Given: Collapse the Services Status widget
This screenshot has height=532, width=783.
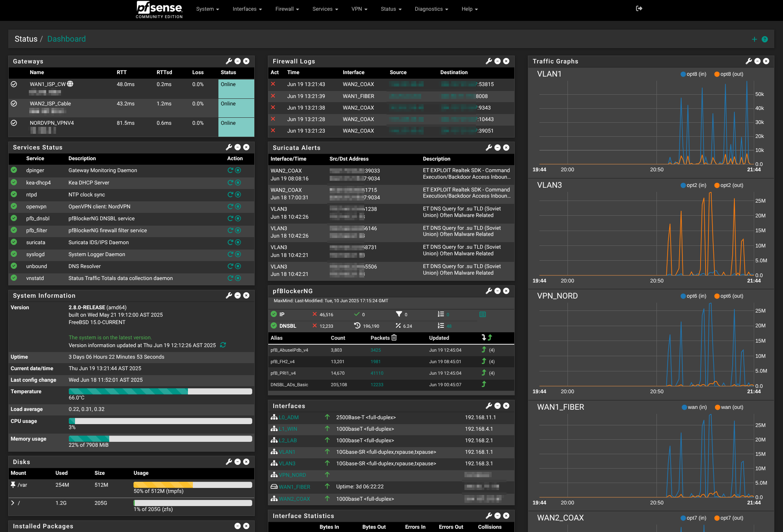Looking at the screenshot, I should tap(238, 147).
